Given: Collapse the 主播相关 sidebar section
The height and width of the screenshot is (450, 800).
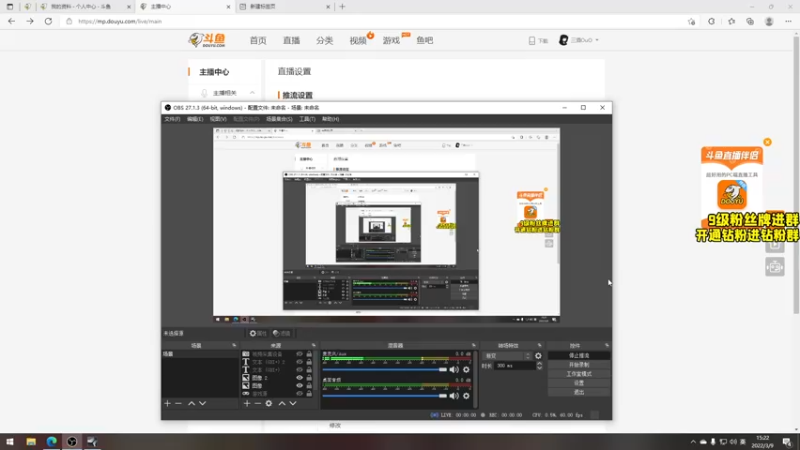Looking at the screenshot, I should coord(252,93).
